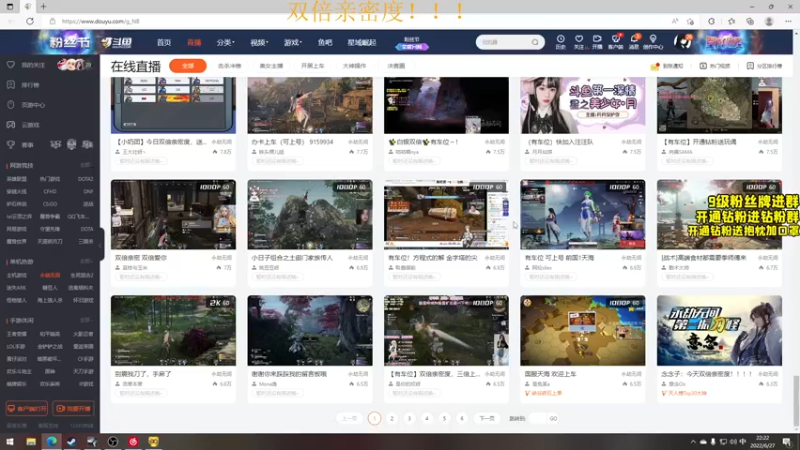Expand 全部 next to 手游休闲 section
This screenshot has width=800, height=450.
click(x=86, y=320)
